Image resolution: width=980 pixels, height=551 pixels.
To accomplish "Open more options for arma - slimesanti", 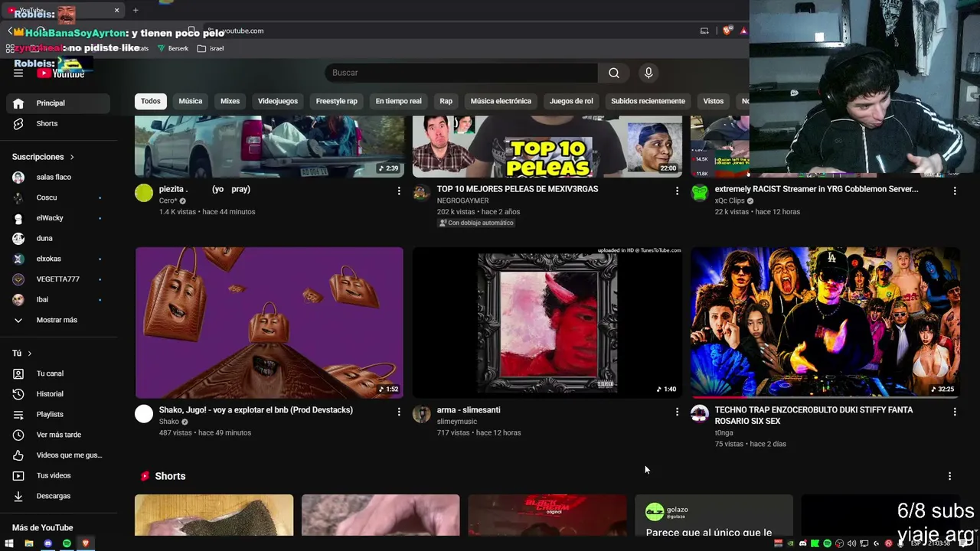I will [677, 412].
